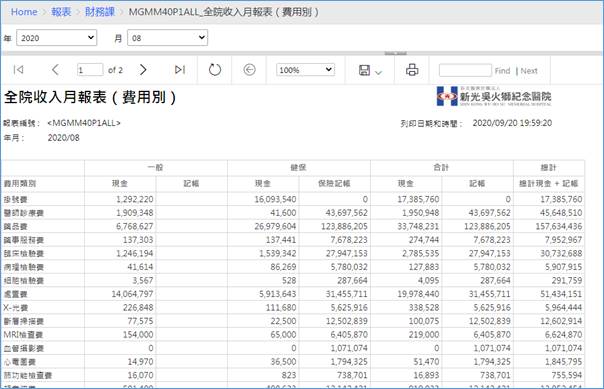This screenshot has height=389, width=604.
Task: Go to next report page
Action: pos(143,70)
